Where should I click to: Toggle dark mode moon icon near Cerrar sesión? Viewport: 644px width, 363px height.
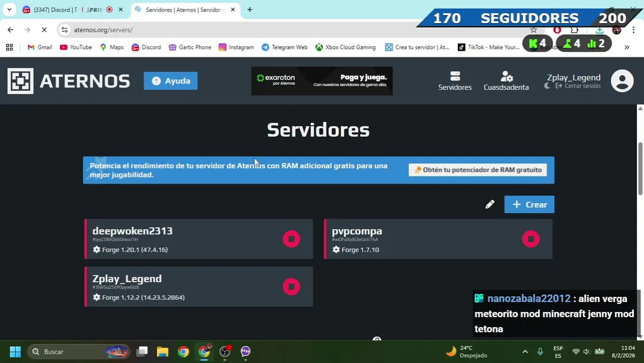point(547,86)
